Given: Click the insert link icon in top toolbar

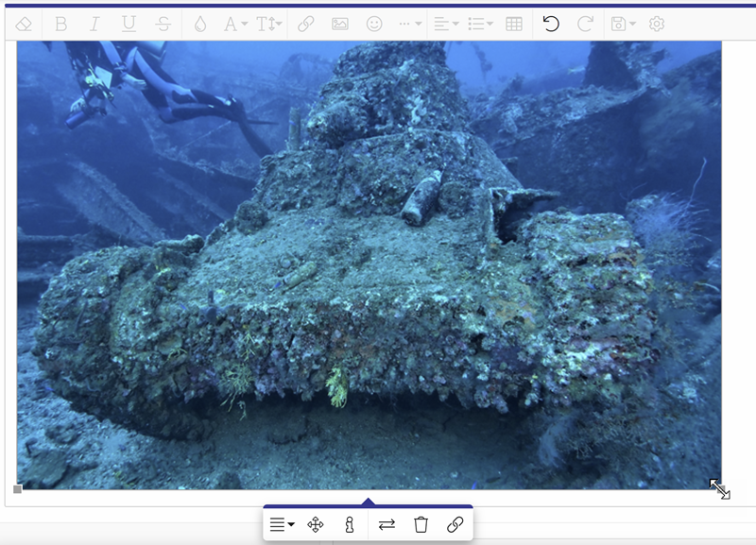Looking at the screenshot, I should [306, 25].
